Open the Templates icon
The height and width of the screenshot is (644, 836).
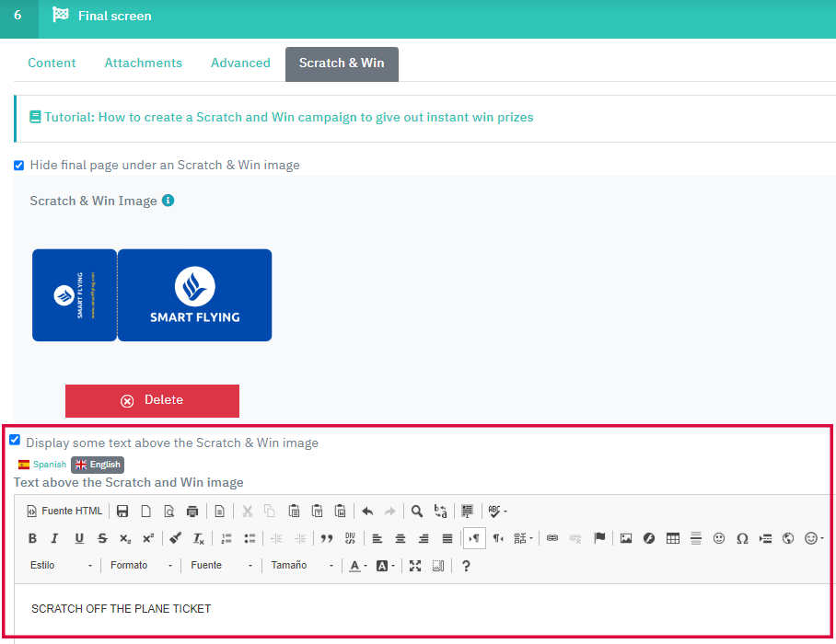coord(220,512)
